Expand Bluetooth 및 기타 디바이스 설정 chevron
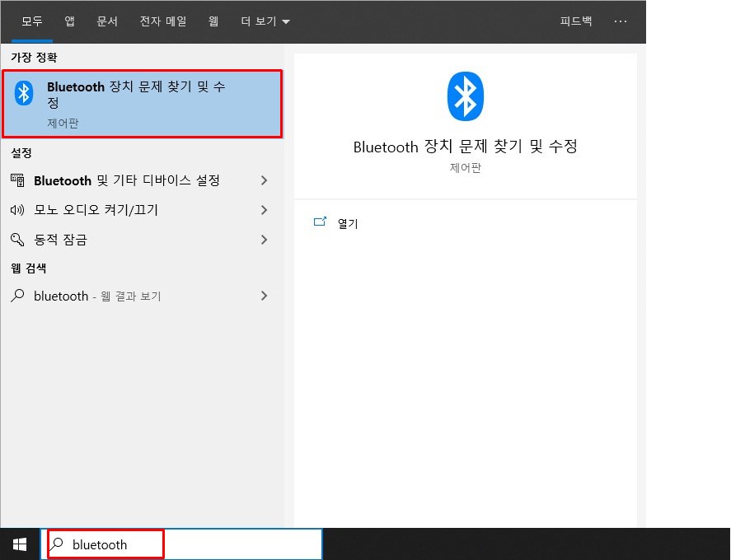Viewport: 731px width, 560px height. pos(265,180)
